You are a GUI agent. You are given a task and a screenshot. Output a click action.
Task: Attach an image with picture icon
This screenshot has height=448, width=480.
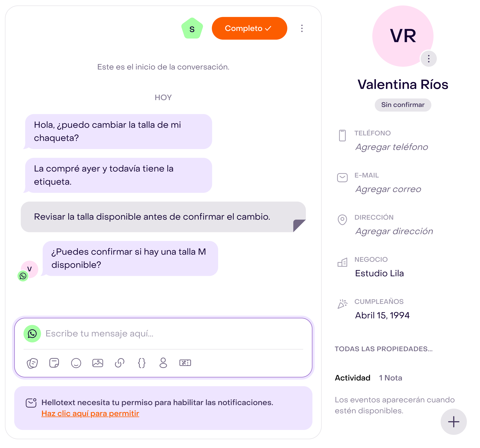pyautogui.click(x=98, y=363)
